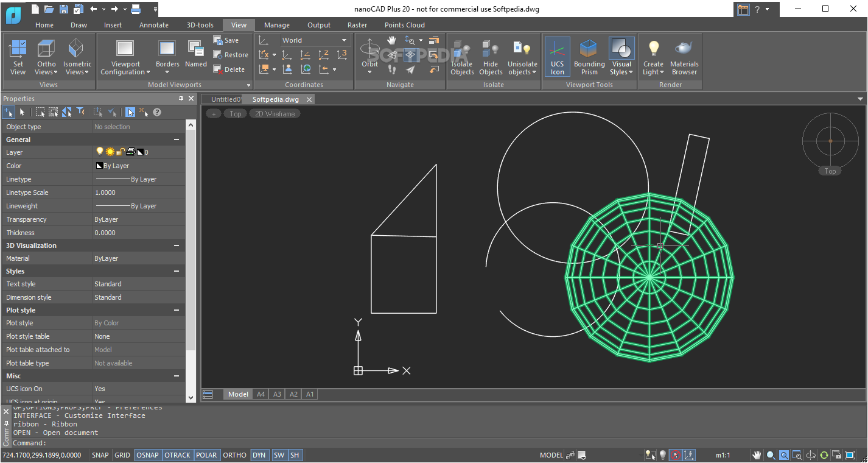Click the Top view label button in viewport
Viewport: 868px width, 463px height.
(236, 114)
